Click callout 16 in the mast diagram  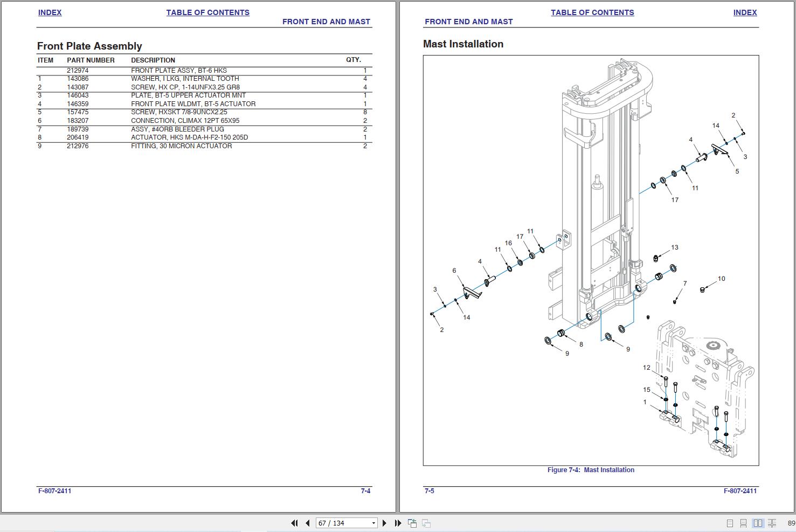508,243
